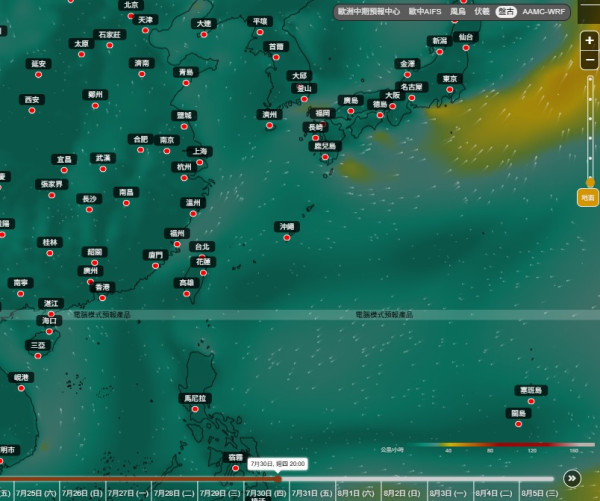Click the double-arrow fast forward button

[572, 478]
